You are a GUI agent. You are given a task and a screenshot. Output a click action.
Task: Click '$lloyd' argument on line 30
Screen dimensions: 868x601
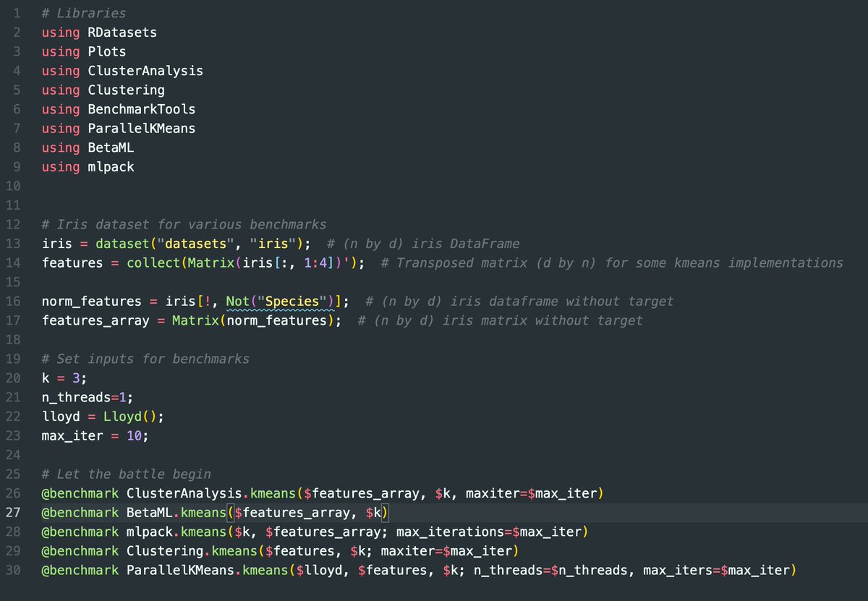pyautogui.click(x=319, y=571)
